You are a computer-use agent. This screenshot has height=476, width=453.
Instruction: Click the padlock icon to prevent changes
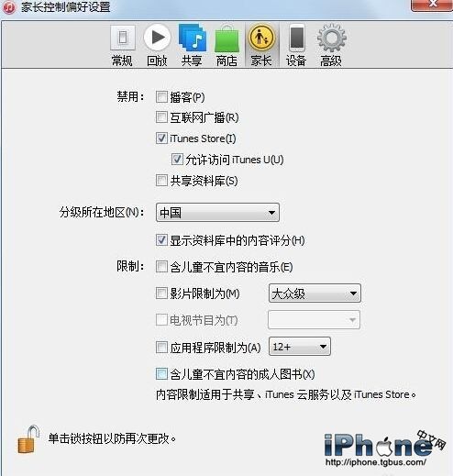point(28,439)
